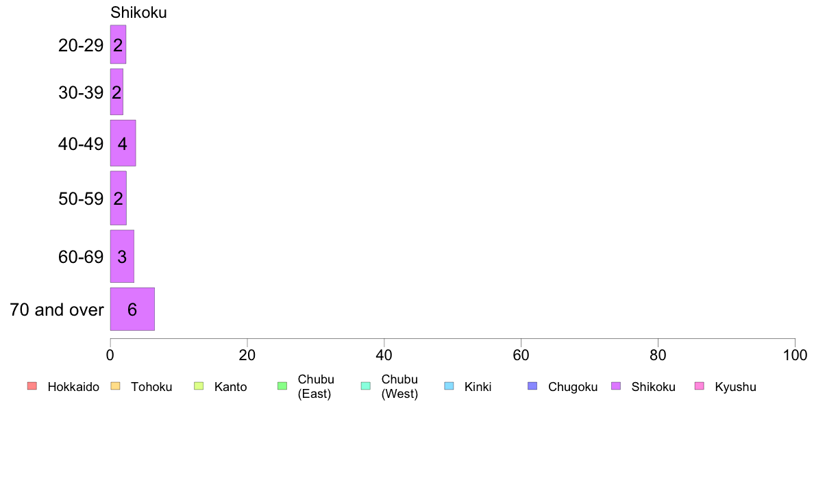Image resolution: width=814 pixels, height=504 pixels.
Task: Select the 20-29 age group bar
Action: point(118,45)
